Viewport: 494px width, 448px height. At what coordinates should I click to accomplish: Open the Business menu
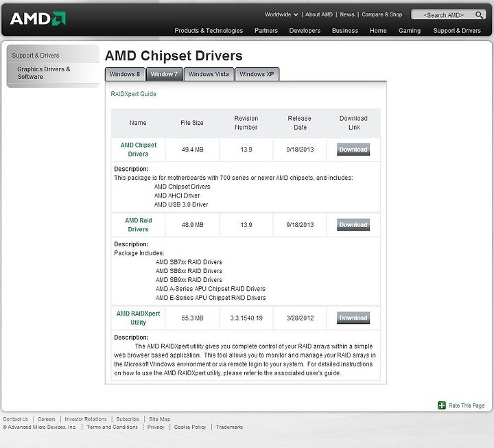coord(345,31)
